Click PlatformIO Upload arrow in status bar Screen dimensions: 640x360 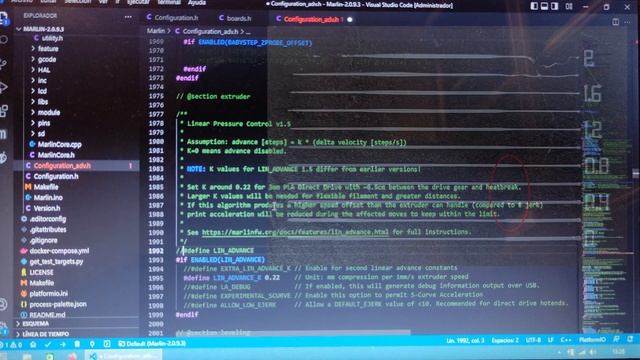(x=62, y=344)
